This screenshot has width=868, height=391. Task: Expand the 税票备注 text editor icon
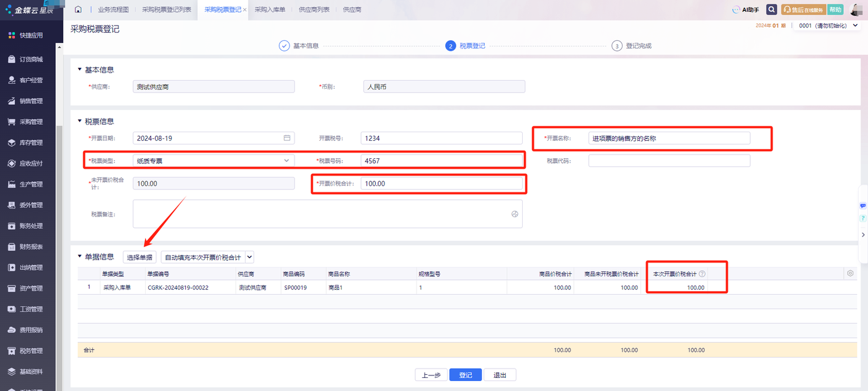(x=514, y=213)
